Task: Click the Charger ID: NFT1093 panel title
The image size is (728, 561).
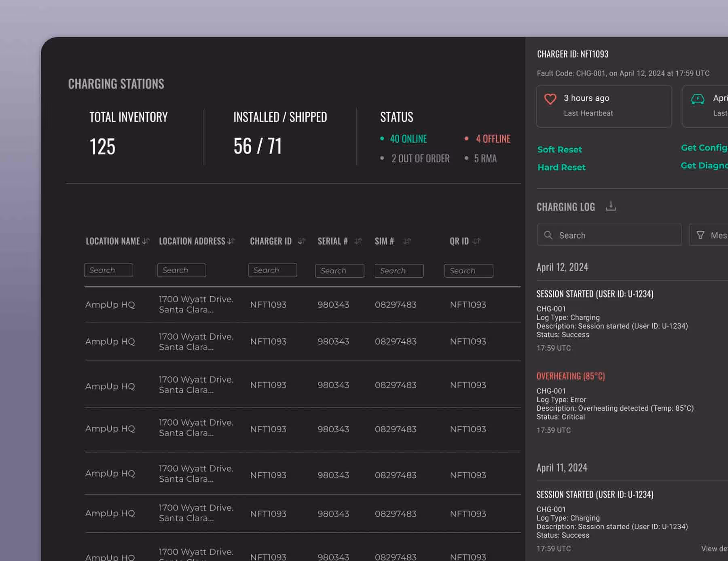Action: coord(573,54)
